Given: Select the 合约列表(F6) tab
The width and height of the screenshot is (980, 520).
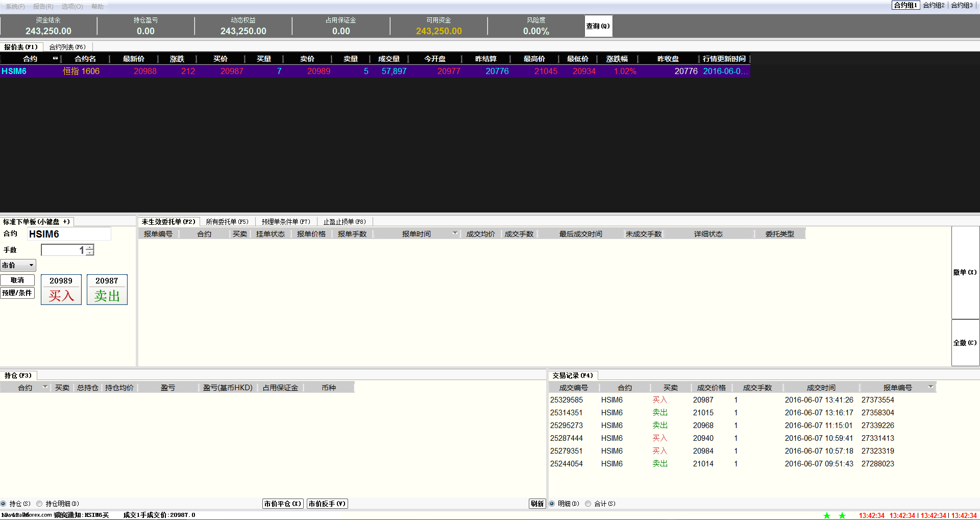Looking at the screenshot, I should 67,47.
